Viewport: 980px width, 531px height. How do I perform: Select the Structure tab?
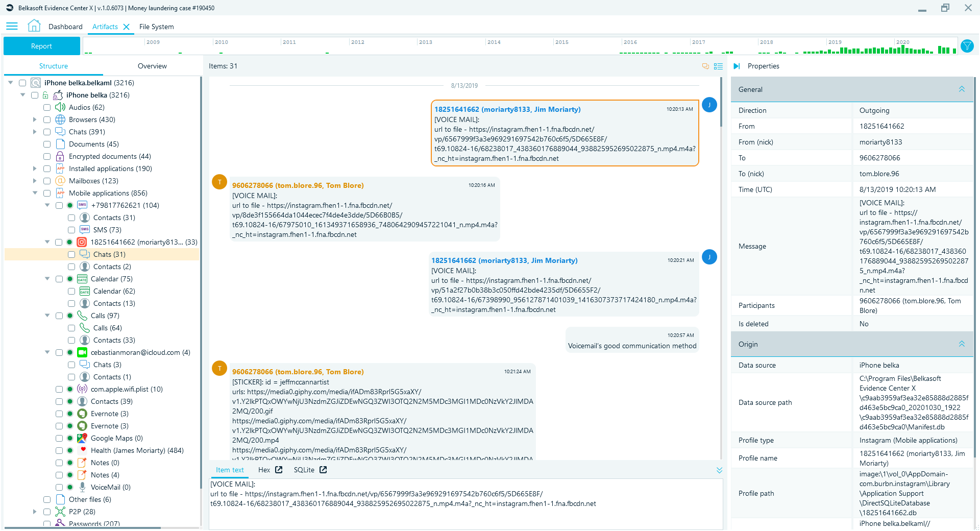(54, 66)
